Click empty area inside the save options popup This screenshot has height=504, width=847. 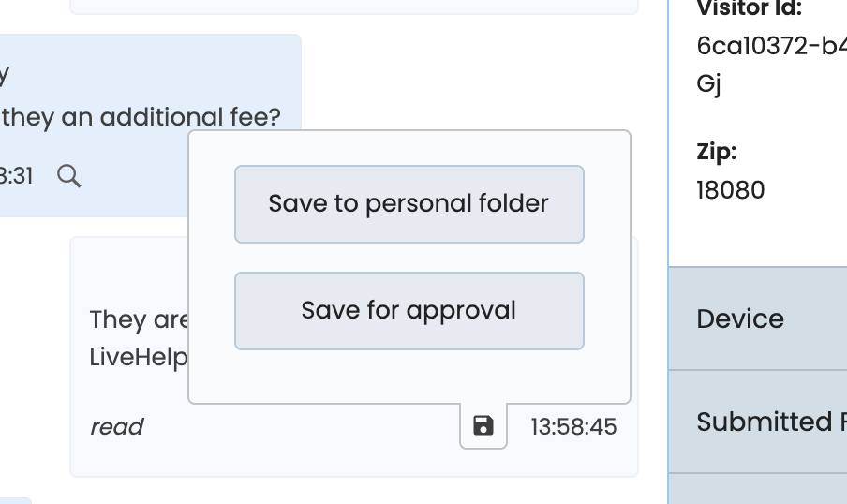click(409, 377)
